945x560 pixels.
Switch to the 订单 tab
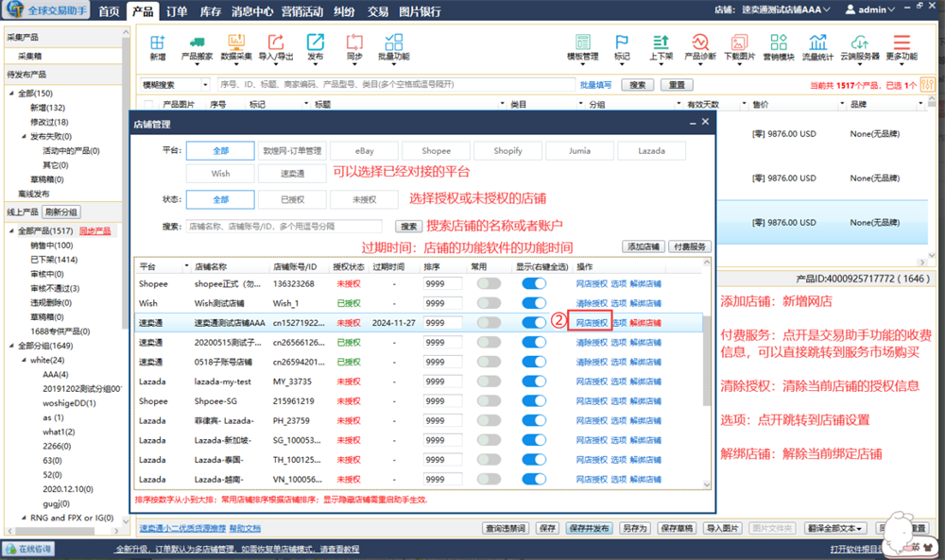point(177,10)
